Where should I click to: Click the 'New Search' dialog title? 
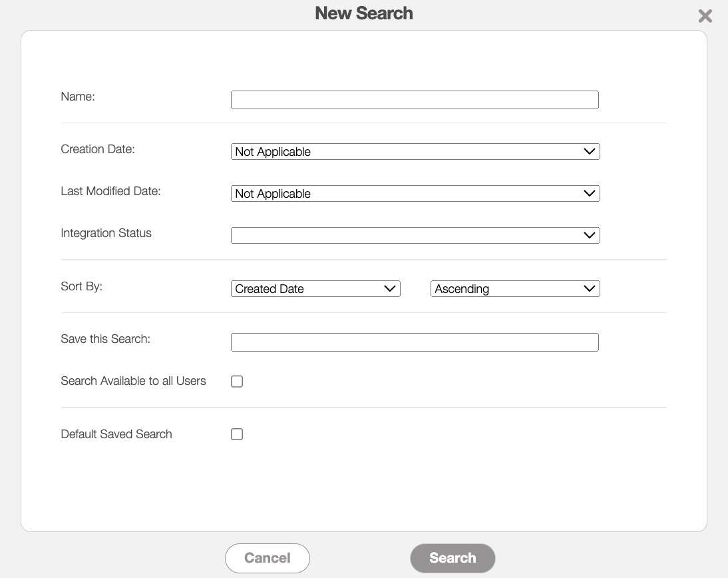(x=364, y=13)
